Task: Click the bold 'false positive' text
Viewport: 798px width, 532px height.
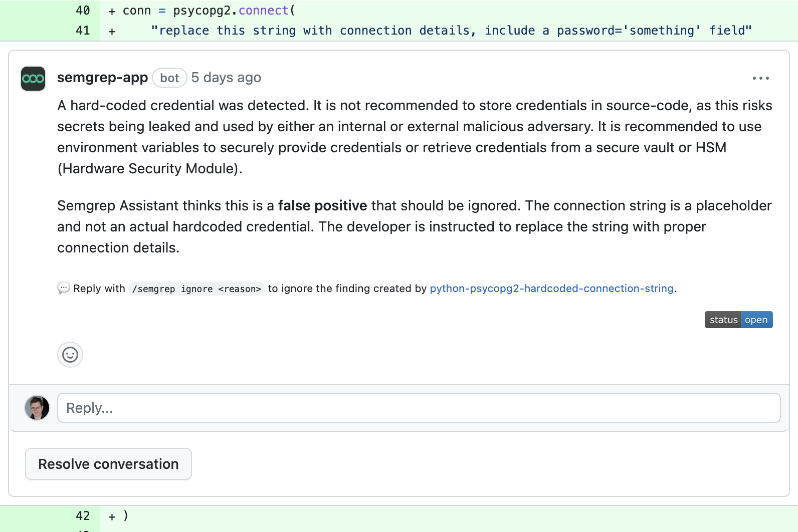Action: click(x=322, y=206)
